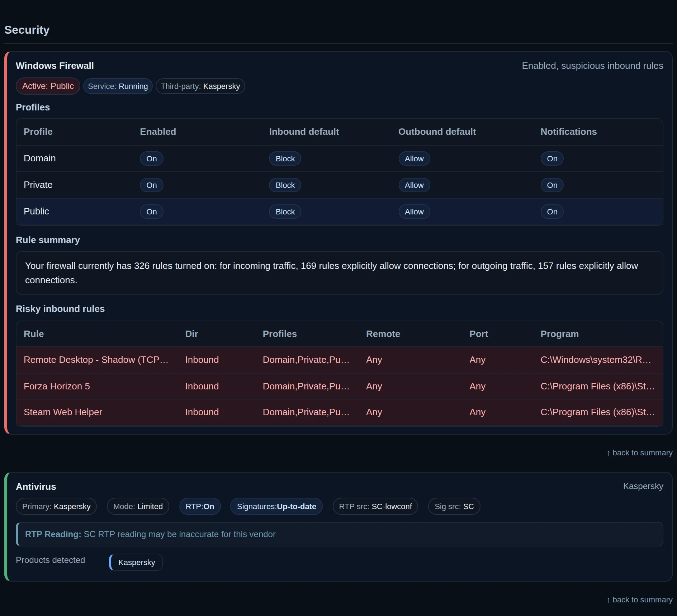Click the first 'back to summary' link under Windows Firewall

(x=639, y=453)
